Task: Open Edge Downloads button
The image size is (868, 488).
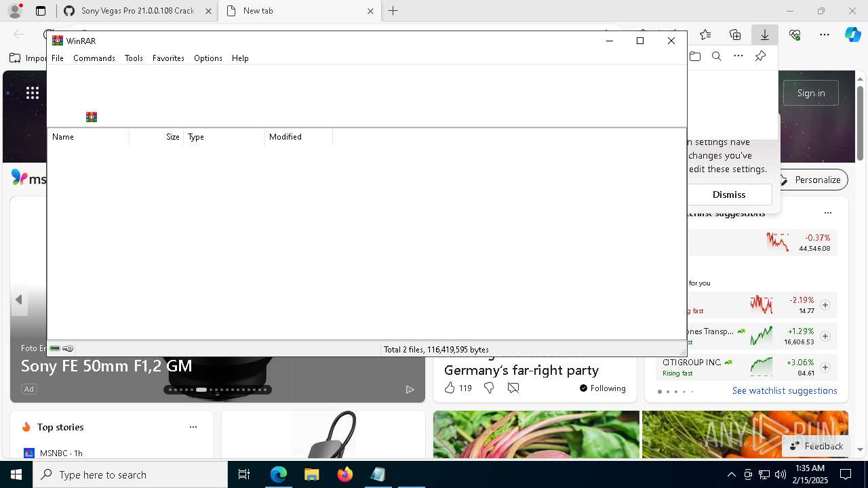Action: [x=764, y=35]
